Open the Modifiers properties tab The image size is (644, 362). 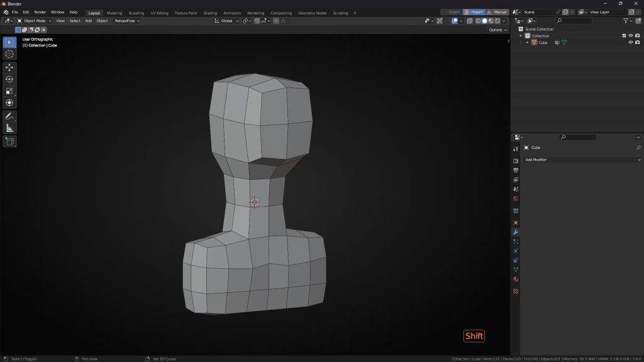516,233
